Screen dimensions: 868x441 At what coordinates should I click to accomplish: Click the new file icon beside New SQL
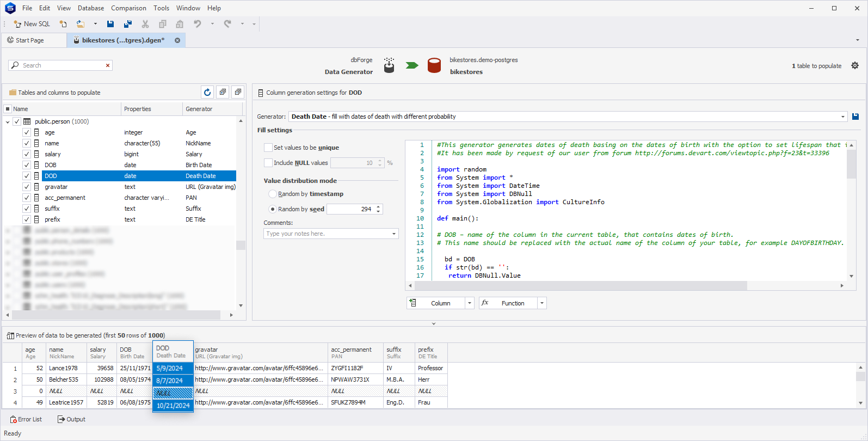[x=63, y=24]
